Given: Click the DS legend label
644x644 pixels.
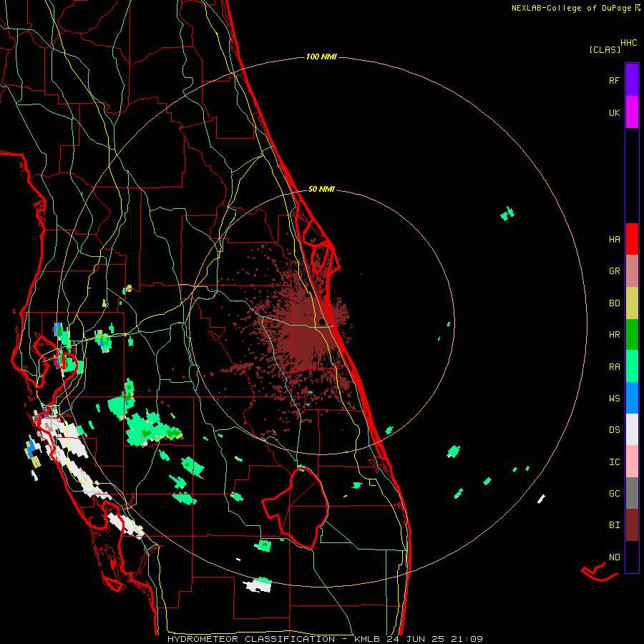Looking at the screenshot, I should (x=614, y=430).
